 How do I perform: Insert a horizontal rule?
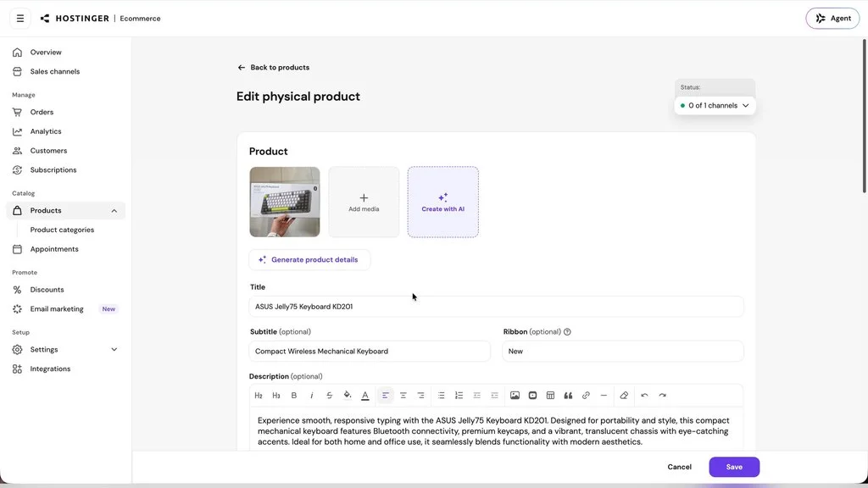(604, 396)
